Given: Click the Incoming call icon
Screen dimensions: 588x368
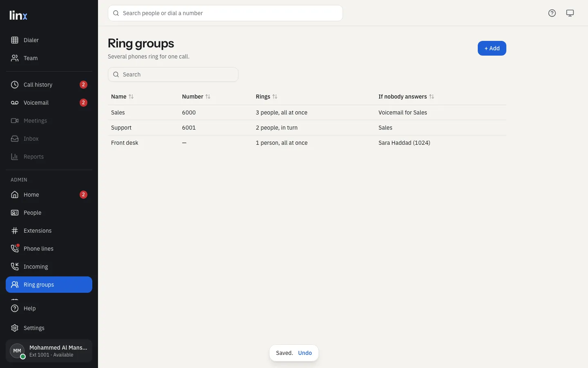Looking at the screenshot, I should 15,267.
